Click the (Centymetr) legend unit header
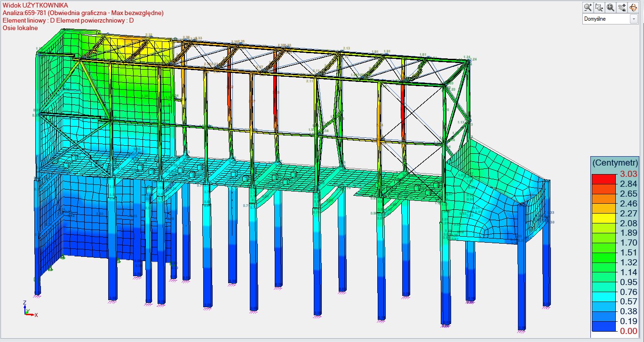The width and height of the screenshot is (644, 342). pos(615,163)
